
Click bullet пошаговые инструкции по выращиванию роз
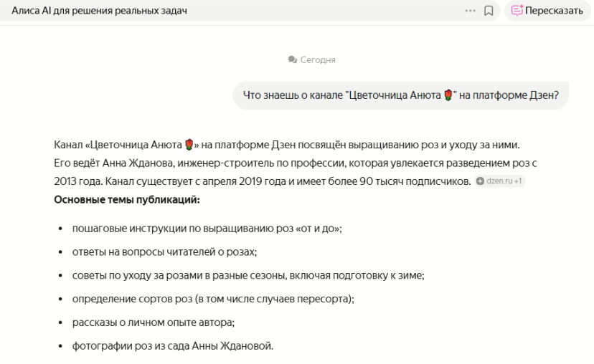[x=207, y=229]
